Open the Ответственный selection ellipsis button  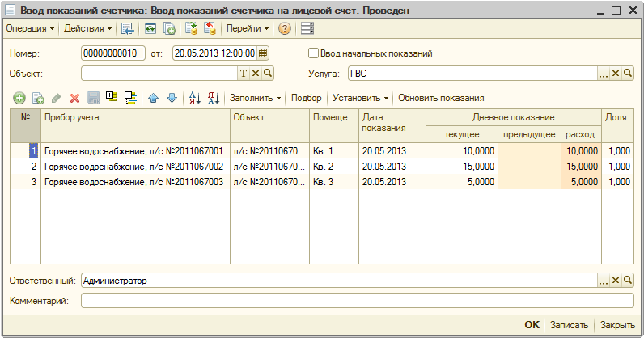[603, 281]
